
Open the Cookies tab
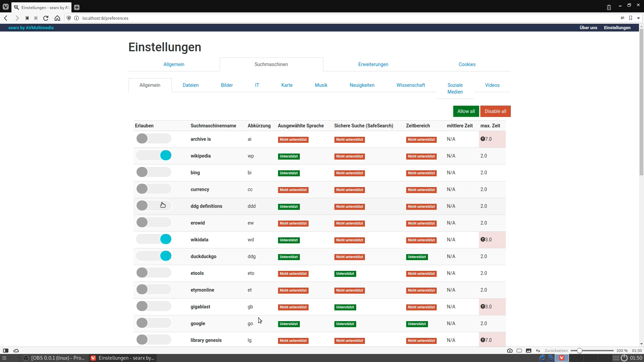click(467, 64)
